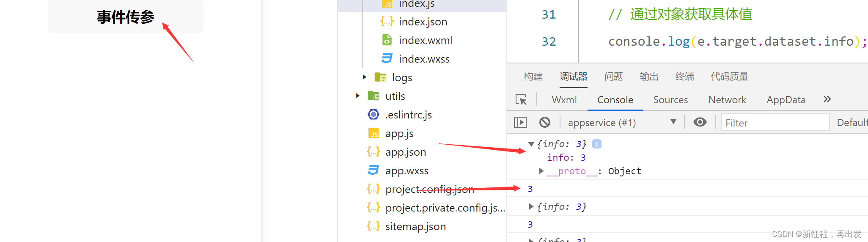Click the project.private.config.js braces icon

tap(374, 207)
